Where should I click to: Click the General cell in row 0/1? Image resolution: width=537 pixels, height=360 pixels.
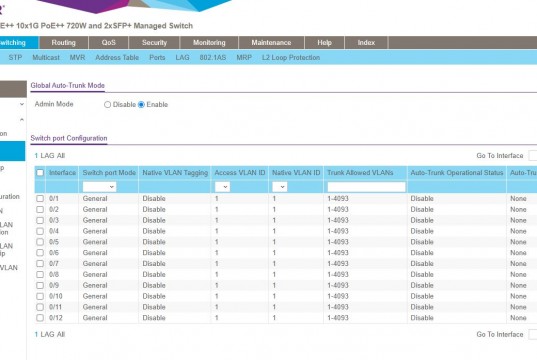95,199
